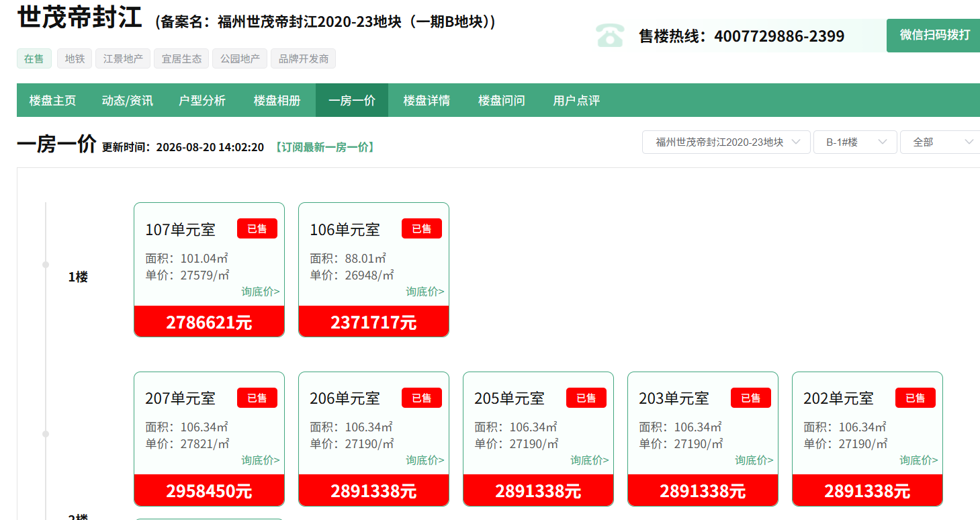Screen dimensions: 980x520
Task: Click the 面积：101.04㎡ text
Action: (x=187, y=259)
